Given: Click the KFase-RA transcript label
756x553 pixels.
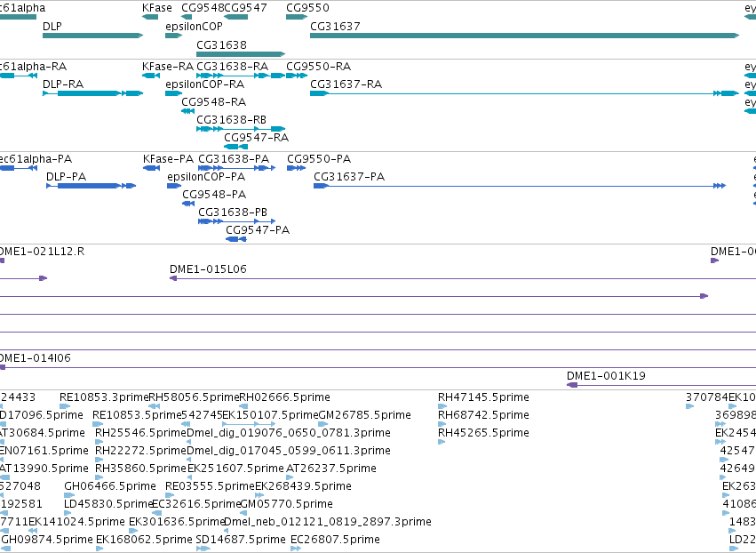Looking at the screenshot, I should coord(168,66).
